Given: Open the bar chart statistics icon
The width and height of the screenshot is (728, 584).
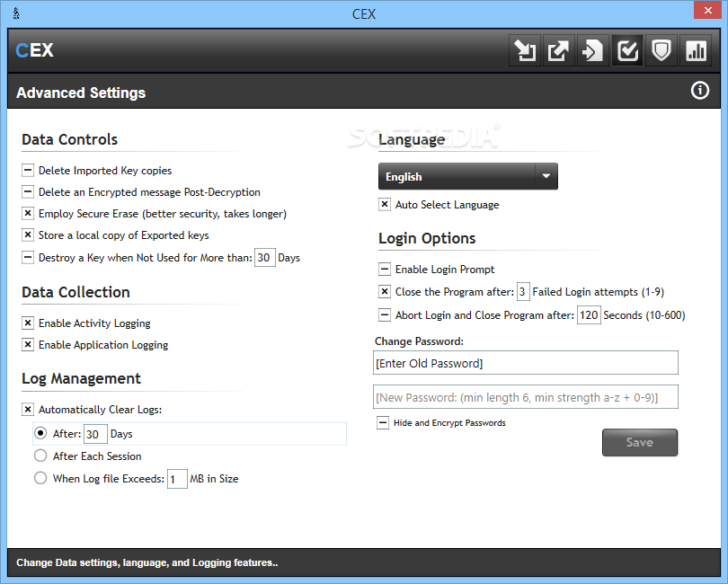Looking at the screenshot, I should (x=696, y=50).
